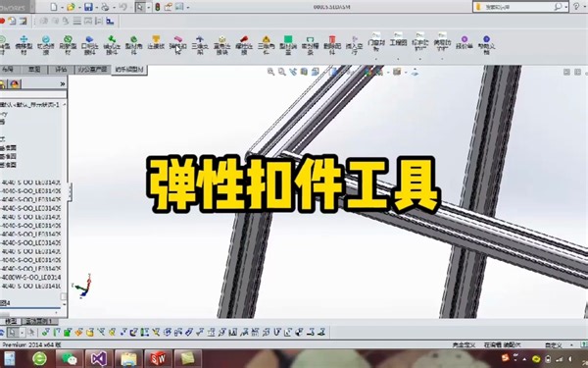588x368 pixels.
Task: Switch to the 运动算例1 motion study tab
Action: [38, 322]
